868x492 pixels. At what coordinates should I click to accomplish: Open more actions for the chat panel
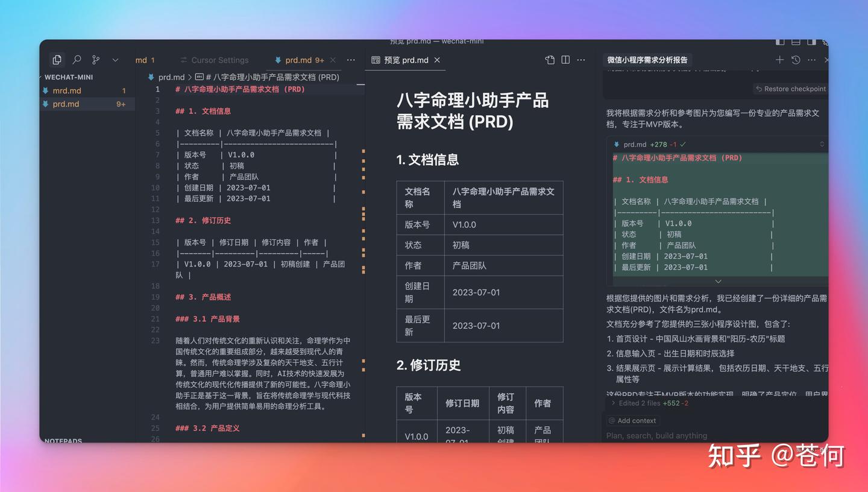(811, 60)
